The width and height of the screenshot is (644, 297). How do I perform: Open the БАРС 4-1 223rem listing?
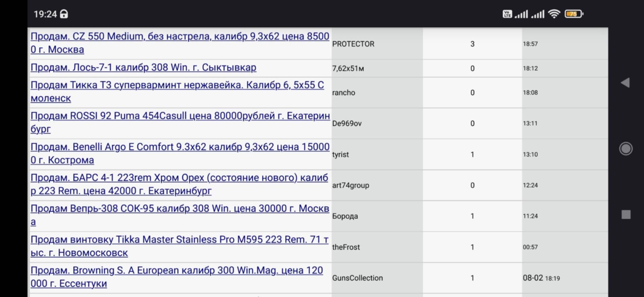(179, 184)
